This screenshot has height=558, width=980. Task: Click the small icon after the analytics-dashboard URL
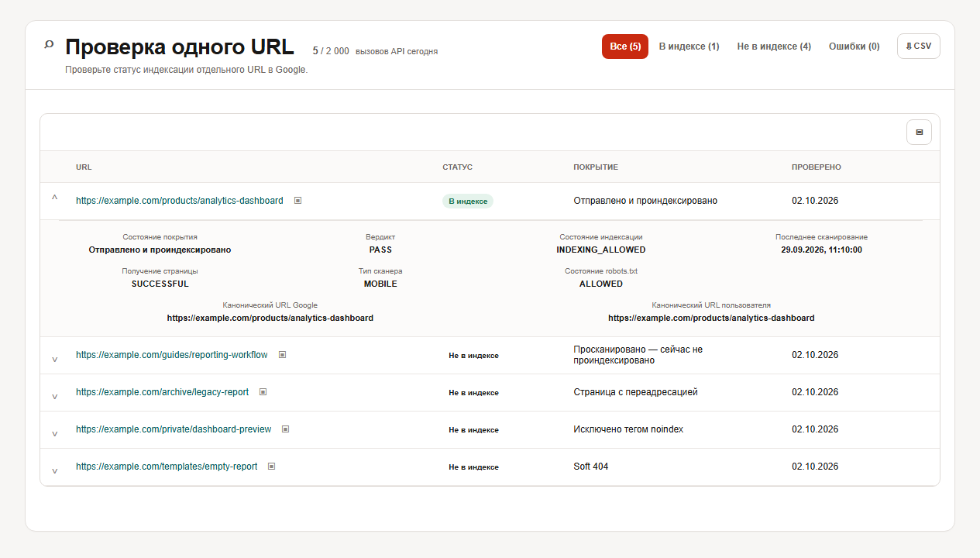tap(297, 200)
